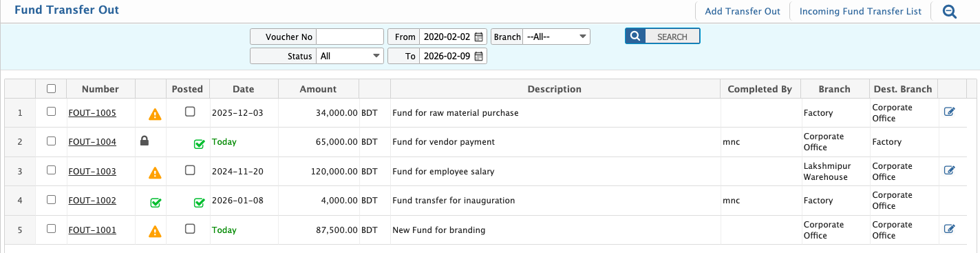Click the green status check for FOUT-1002

[156, 202]
